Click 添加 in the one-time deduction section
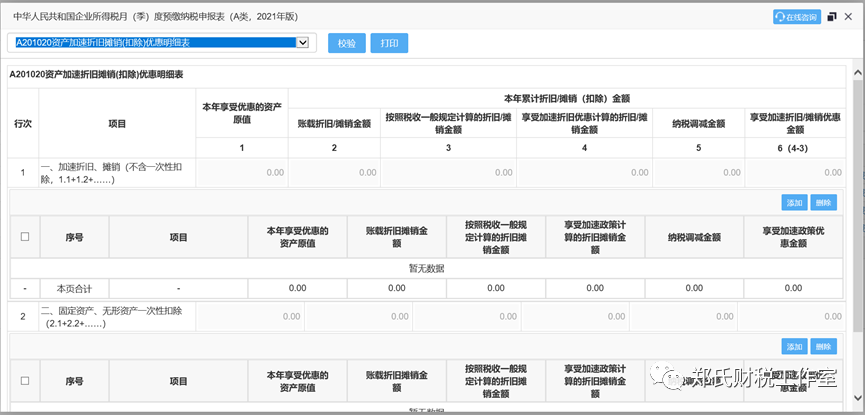 pos(794,347)
